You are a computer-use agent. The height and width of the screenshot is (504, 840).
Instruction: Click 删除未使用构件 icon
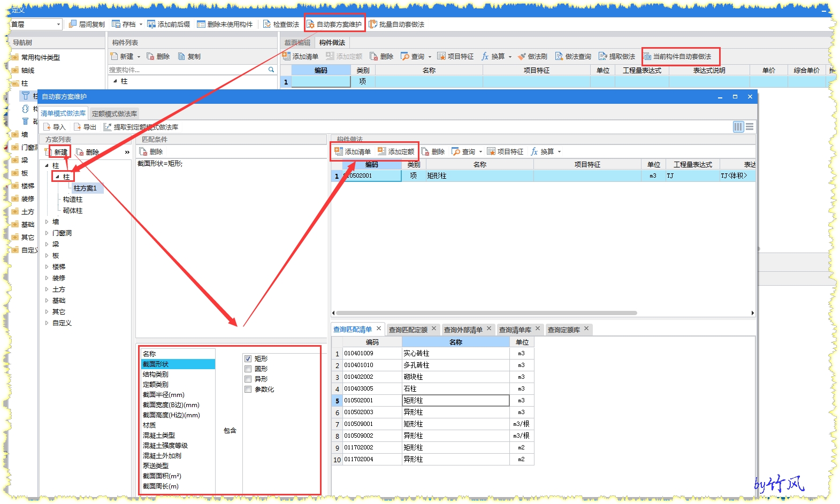tap(201, 24)
